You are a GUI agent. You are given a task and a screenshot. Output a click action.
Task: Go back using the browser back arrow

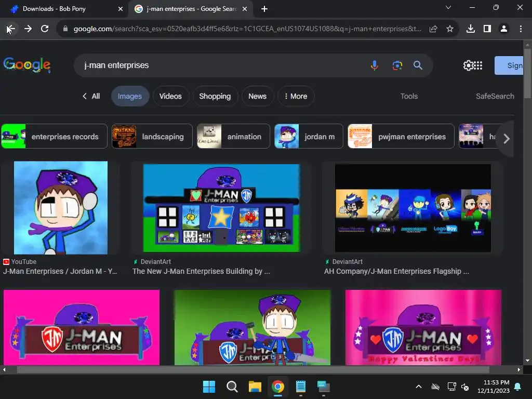[10, 29]
